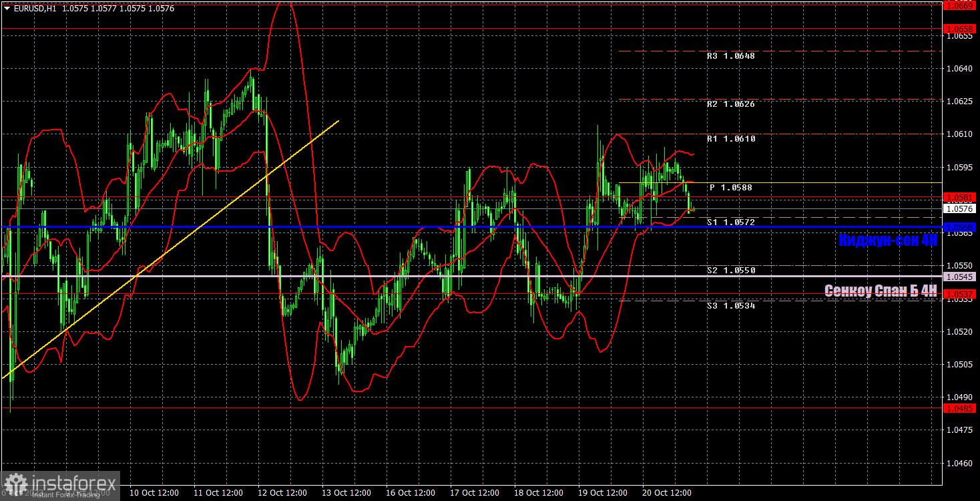Click the 1.0505 price scale value
The width and height of the screenshot is (980, 501).
pos(960,364)
